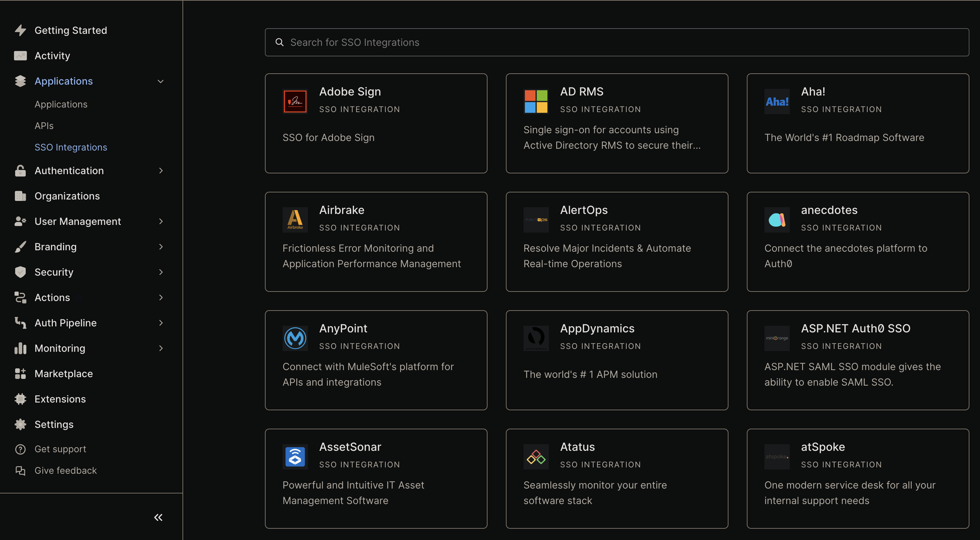Screen dimensions: 980x540
Task: Open the Activity page
Action: tap(52, 56)
